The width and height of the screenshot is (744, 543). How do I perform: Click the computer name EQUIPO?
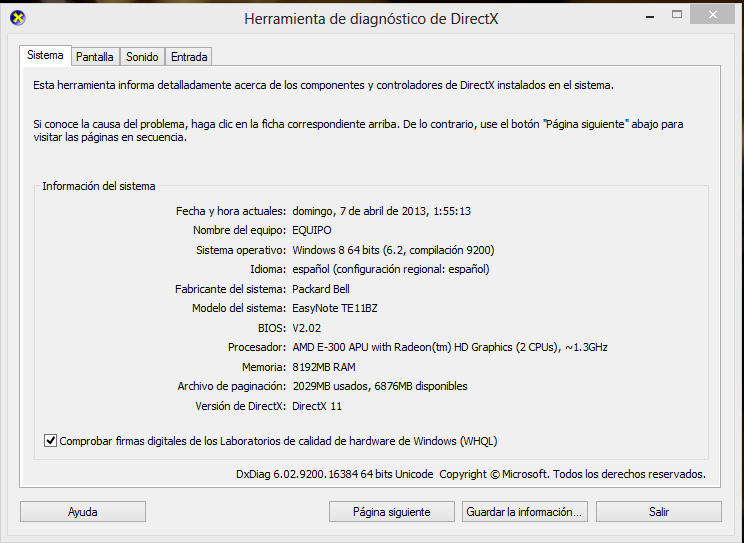point(312,230)
